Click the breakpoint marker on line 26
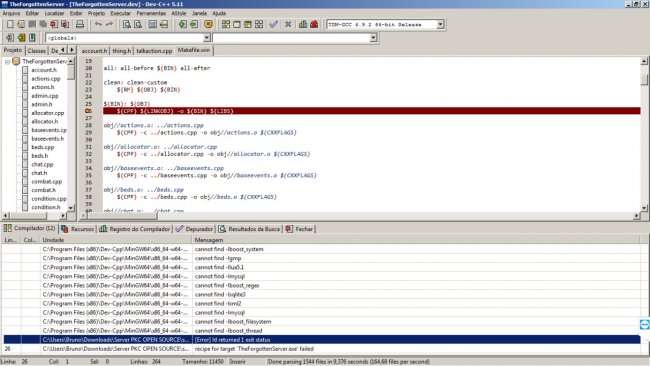The height and width of the screenshot is (366, 650). point(88,111)
